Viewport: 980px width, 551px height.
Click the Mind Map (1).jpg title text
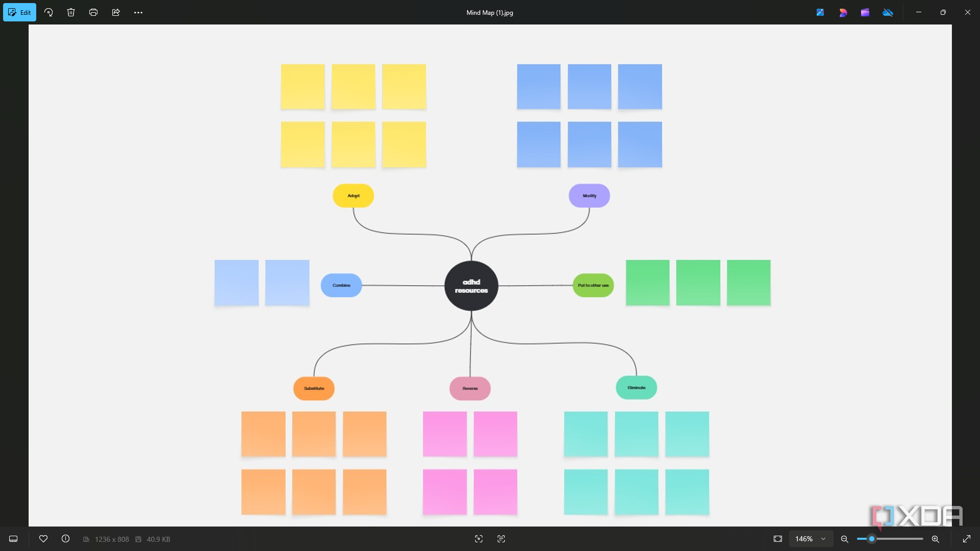click(489, 13)
